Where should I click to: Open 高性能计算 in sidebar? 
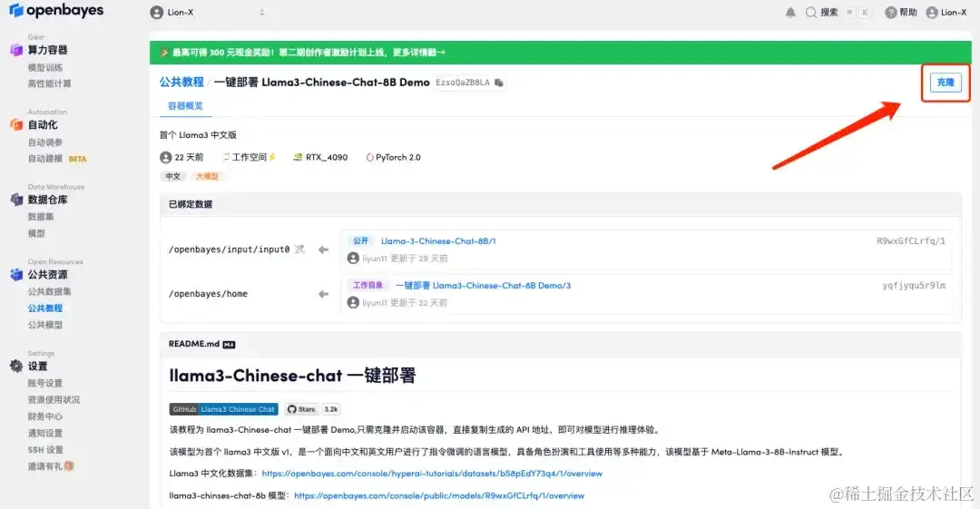49,83
